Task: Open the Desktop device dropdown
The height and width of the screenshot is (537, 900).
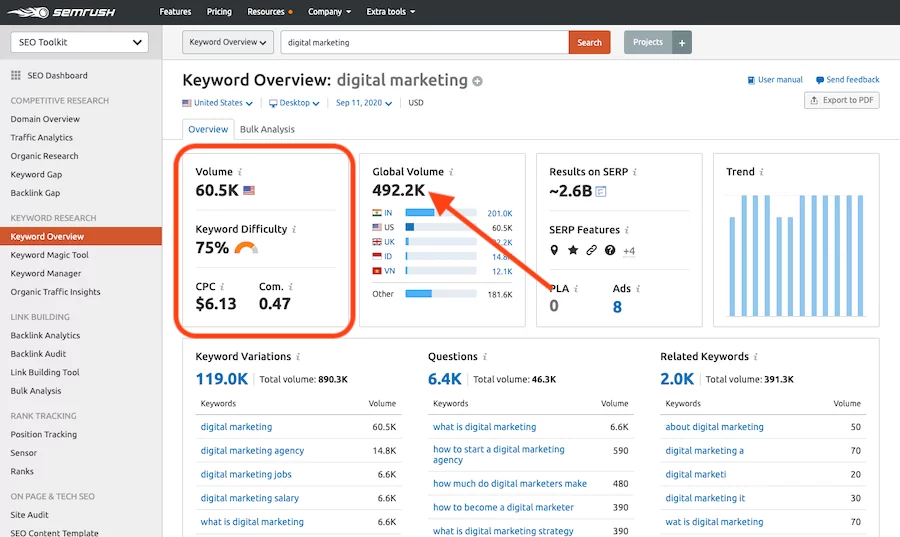Action: [294, 103]
